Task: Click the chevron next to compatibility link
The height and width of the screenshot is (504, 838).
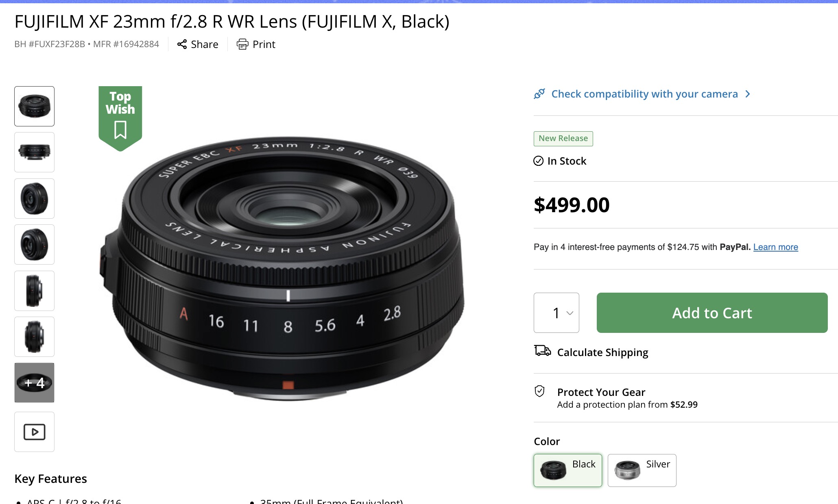Action: click(x=748, y=94)
